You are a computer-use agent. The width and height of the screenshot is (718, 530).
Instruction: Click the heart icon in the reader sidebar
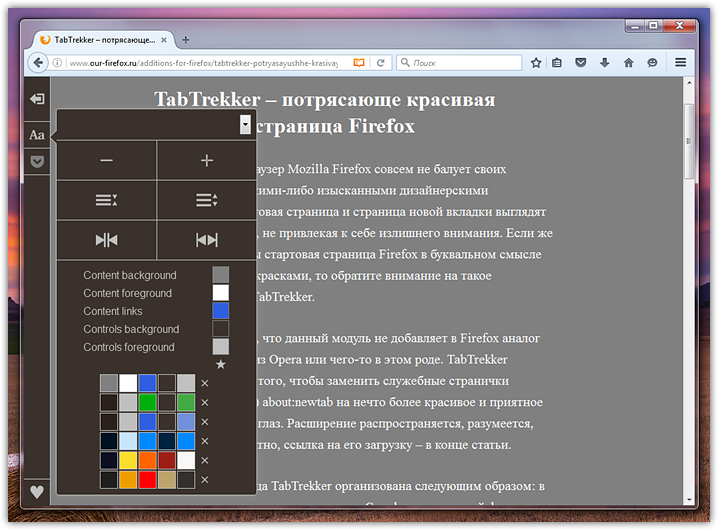pyautogui.click(x=37, y=492)
